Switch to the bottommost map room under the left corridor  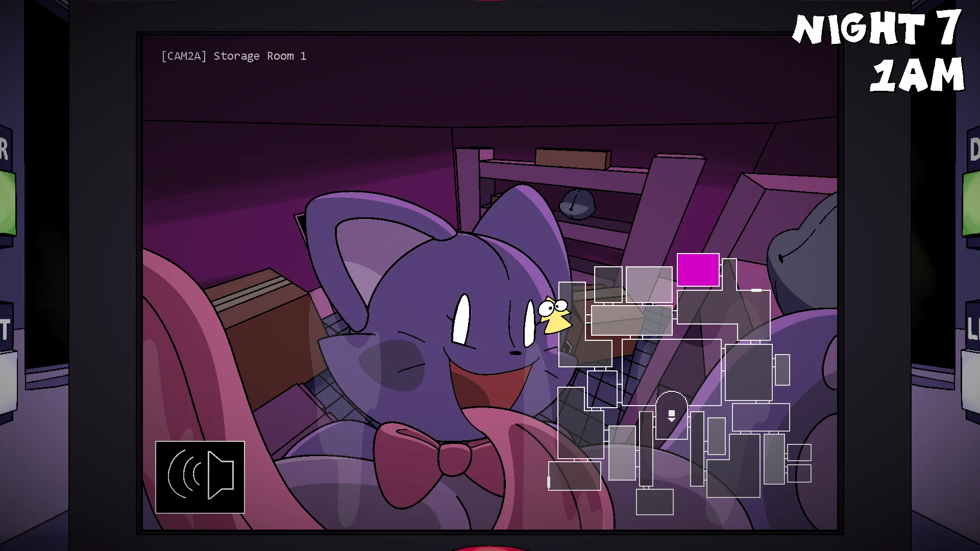click(654, 502)
